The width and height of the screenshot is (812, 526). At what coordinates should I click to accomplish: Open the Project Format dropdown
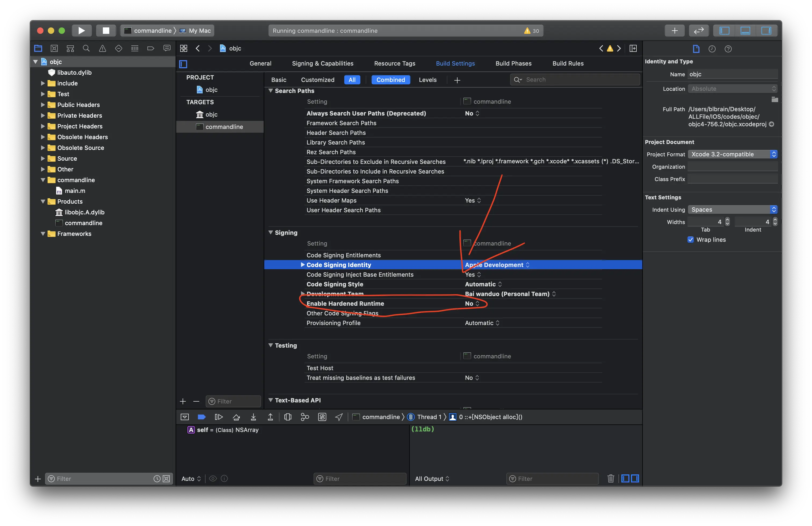pos(732,154)
